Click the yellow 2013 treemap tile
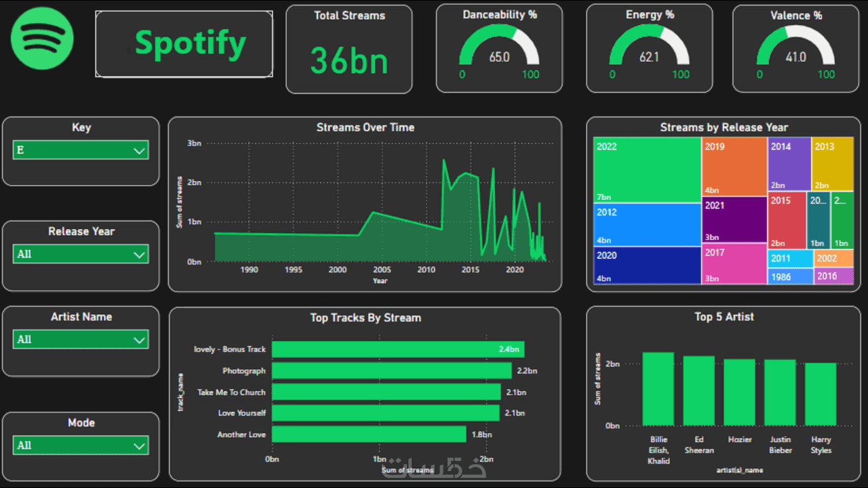868x488 pixels. (x=833, y=163)
